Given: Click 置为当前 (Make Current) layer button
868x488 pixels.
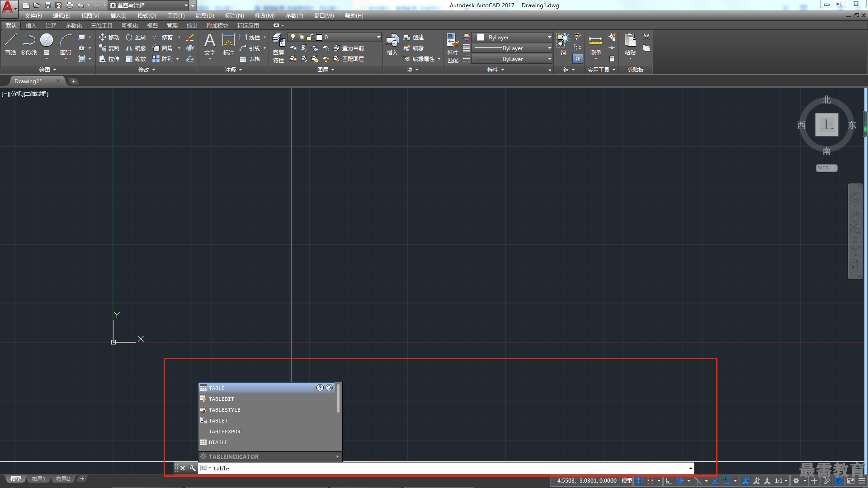Looking at the screenshot, I should (x=349, y=48).
